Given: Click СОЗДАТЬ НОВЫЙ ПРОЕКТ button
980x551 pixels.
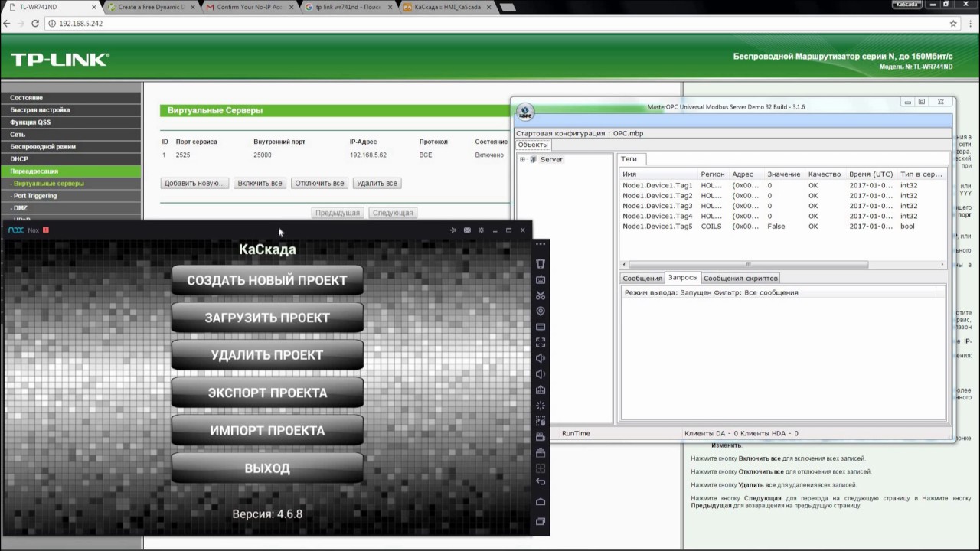Looking at the screenshot, I should (267, 280).
